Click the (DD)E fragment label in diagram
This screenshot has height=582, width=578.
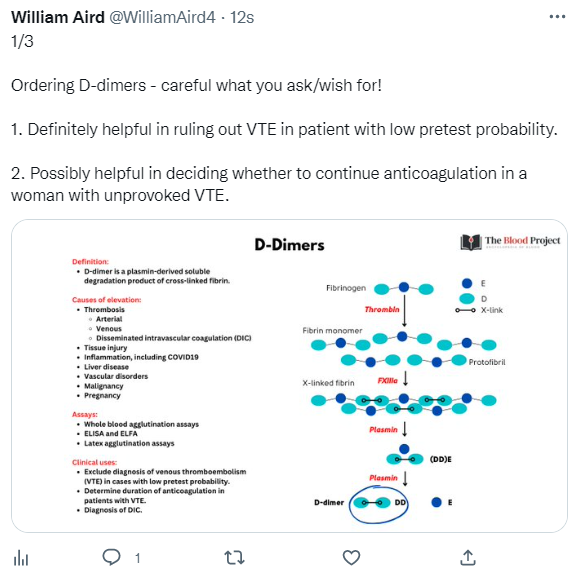pyautogui.click(x=441, y=460)
